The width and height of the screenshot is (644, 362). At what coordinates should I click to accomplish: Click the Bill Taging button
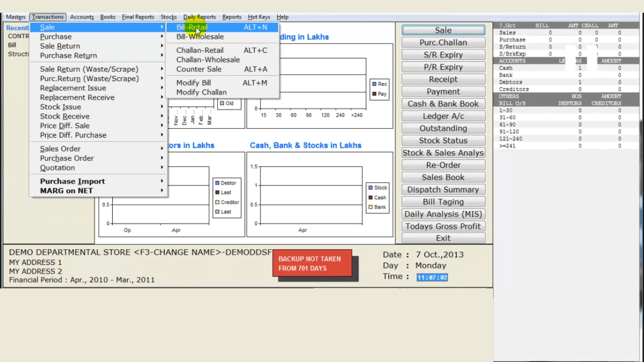coord(443,202)
